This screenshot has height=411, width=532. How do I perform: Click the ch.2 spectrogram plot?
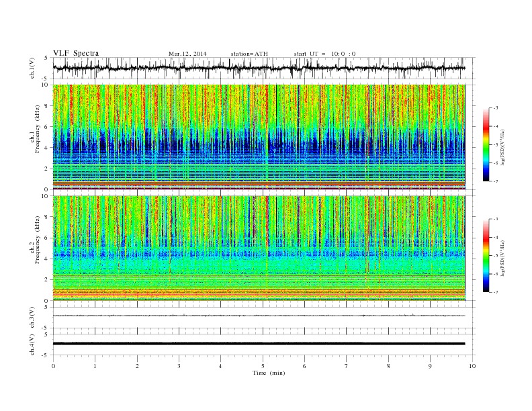tap(259, 248)
